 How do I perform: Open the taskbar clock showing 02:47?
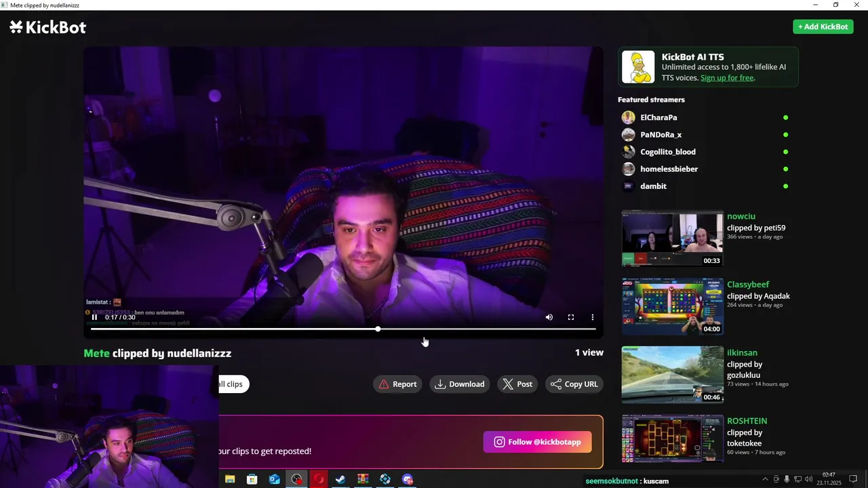(x=828, y=479)
